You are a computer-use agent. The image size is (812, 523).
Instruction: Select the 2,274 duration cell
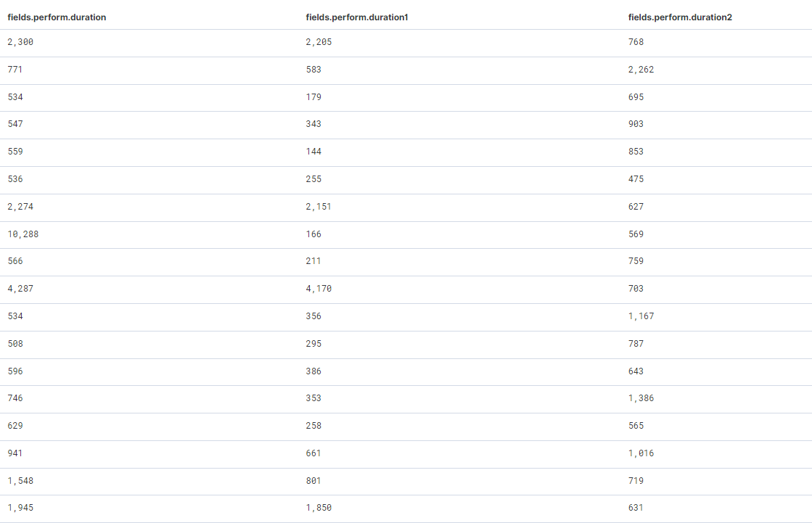coord(20,207)
